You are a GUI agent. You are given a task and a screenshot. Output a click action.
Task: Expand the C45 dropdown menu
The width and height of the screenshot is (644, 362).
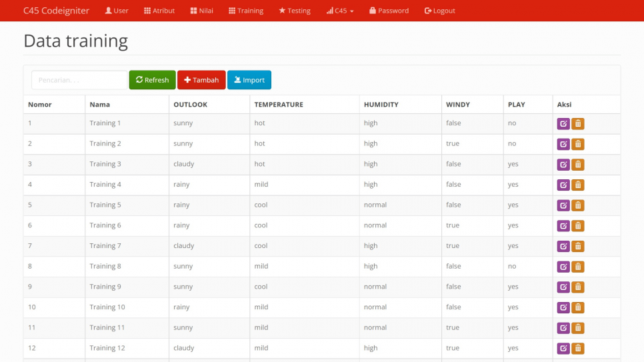340,11
